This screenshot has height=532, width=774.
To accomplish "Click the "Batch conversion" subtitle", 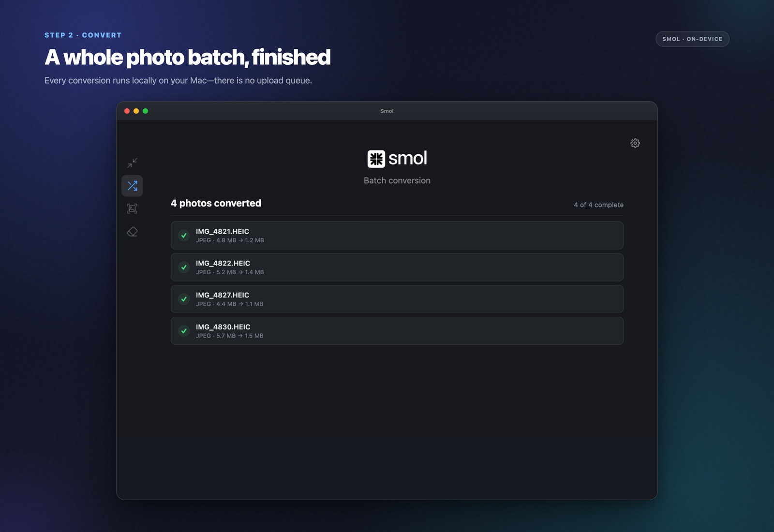I will pos(397,181).
